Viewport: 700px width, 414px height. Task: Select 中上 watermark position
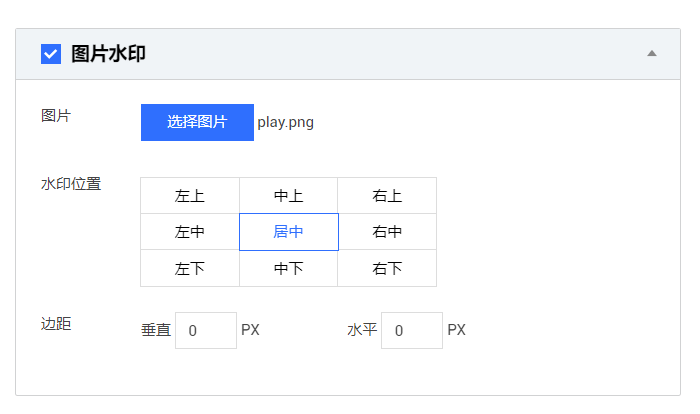[x=288, y=196]
